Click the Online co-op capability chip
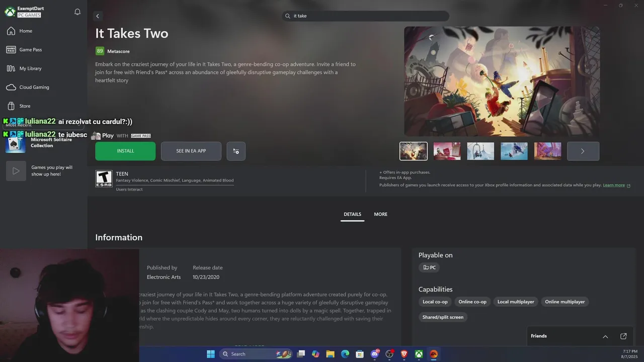644x362 pixels. pos(472,302)
